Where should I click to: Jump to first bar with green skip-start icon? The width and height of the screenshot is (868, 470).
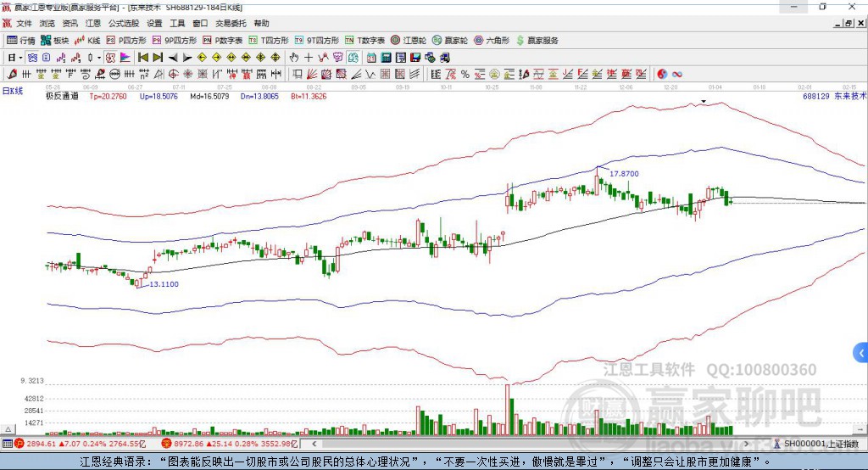143,58
